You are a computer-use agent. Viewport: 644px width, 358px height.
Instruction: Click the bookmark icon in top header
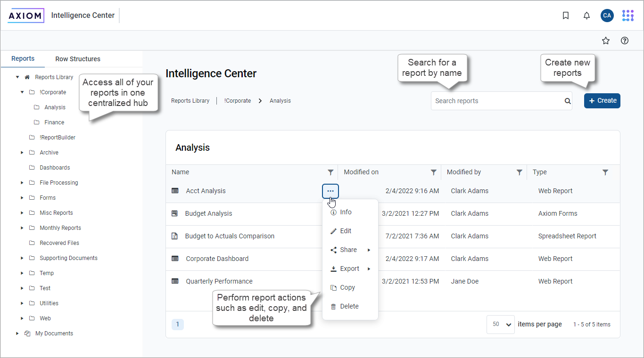(x=566, y=16)
